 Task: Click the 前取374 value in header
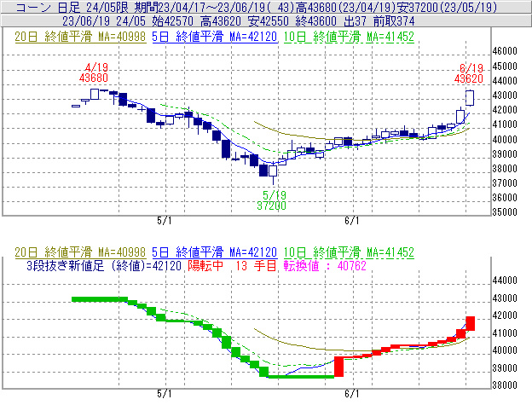coord(394,21)
